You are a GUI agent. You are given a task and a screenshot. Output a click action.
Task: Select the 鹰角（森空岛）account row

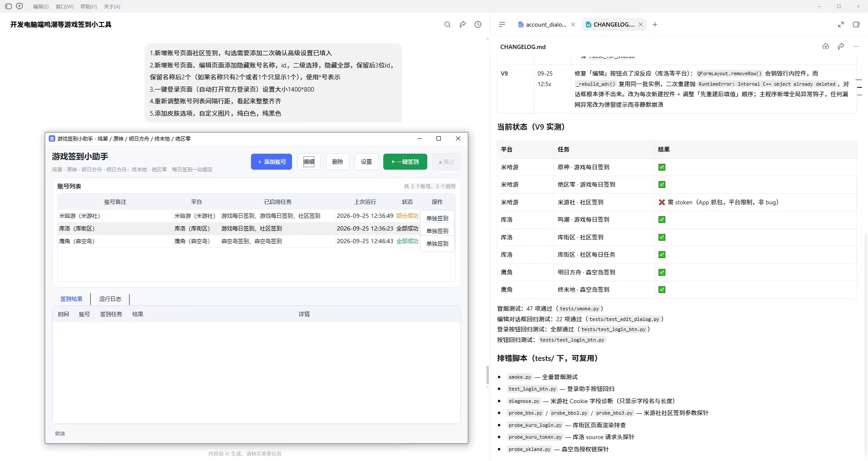(x=239, y=241)
